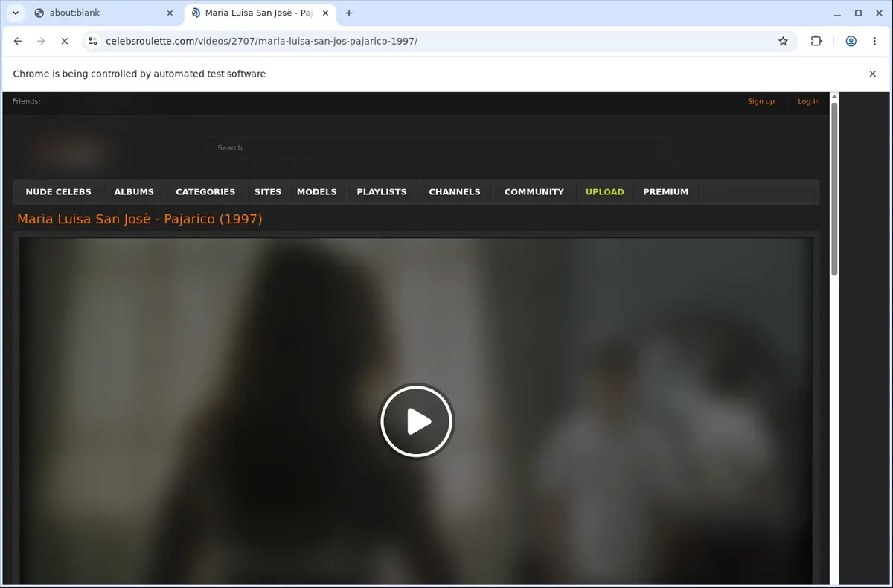
Task: Open the Albums menu item
Action: (134, 191)
